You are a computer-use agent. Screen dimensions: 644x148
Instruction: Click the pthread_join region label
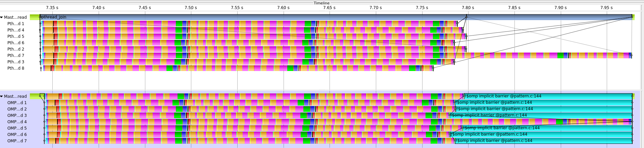point(54,17)
